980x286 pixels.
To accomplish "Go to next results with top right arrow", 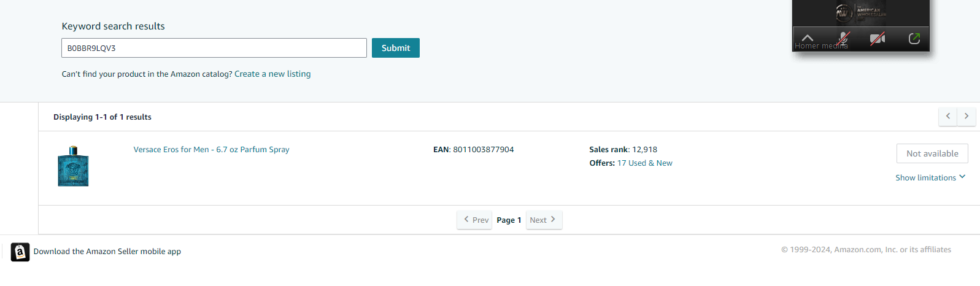I will coord(966,116).
